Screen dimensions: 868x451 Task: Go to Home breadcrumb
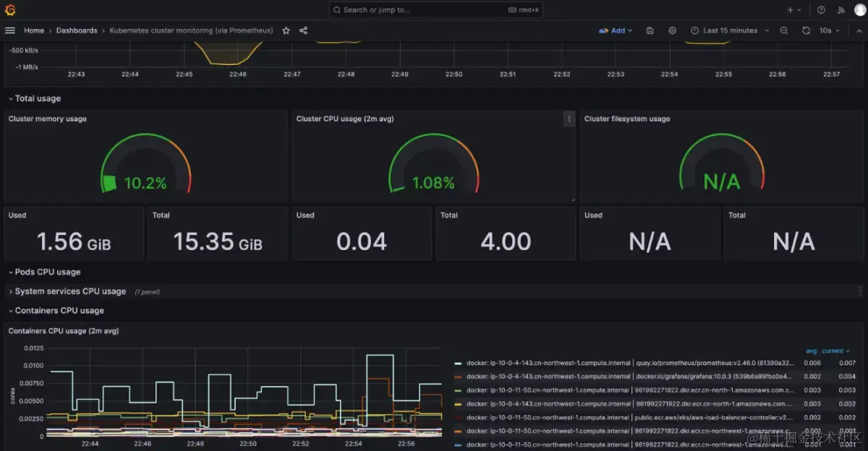pos(34,30)
